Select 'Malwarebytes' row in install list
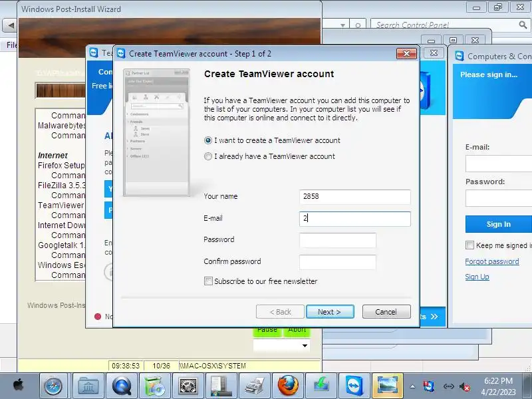Screen dimensions: 532x399 pyautogui.click(x=61, y=126)
